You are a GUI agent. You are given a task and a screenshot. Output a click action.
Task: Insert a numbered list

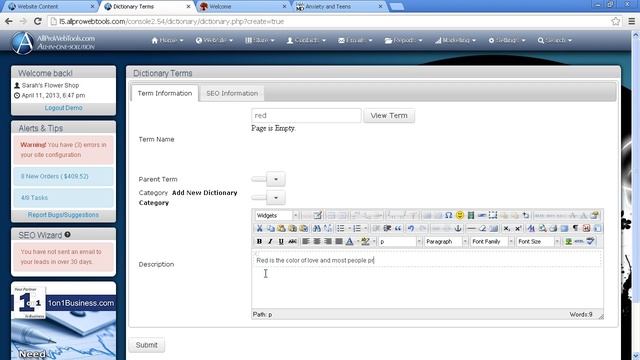(357, 228)
